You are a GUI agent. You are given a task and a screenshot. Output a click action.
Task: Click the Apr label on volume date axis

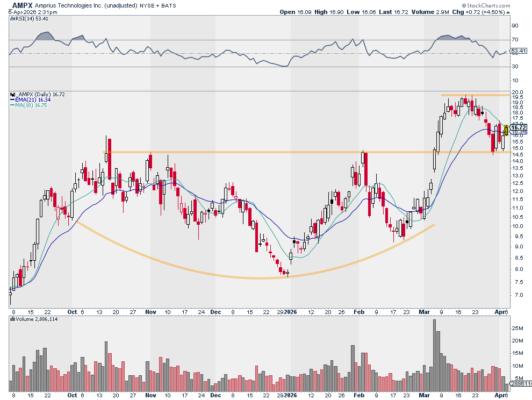pyautogui.click(x=499, y=395)
